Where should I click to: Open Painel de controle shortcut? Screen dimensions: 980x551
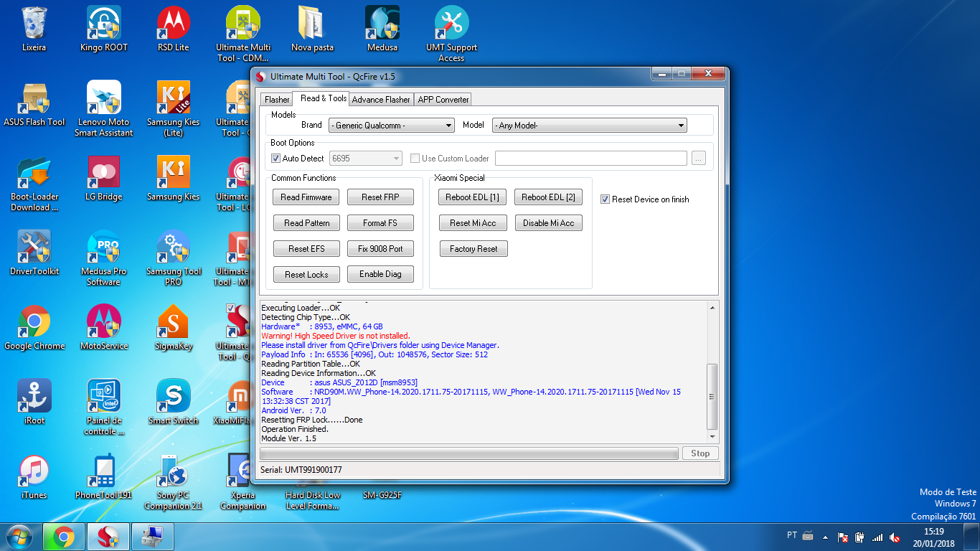(x=104, y=407)
